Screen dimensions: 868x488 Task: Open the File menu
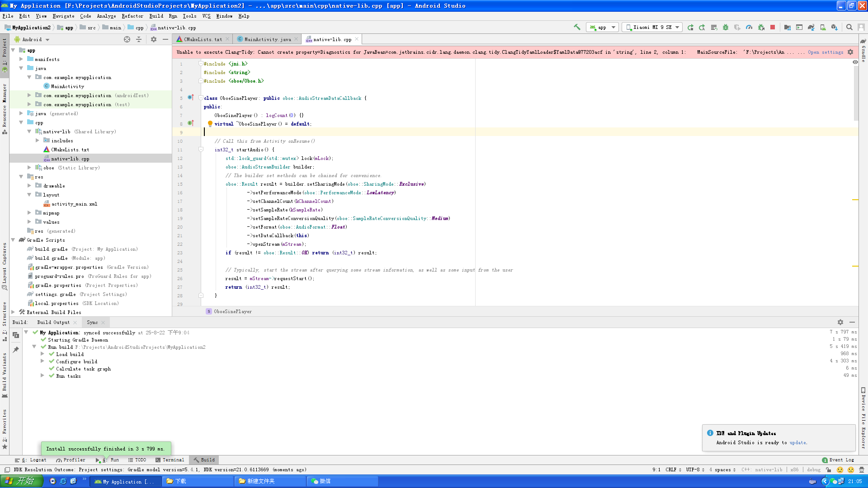(x=8, y=16)
